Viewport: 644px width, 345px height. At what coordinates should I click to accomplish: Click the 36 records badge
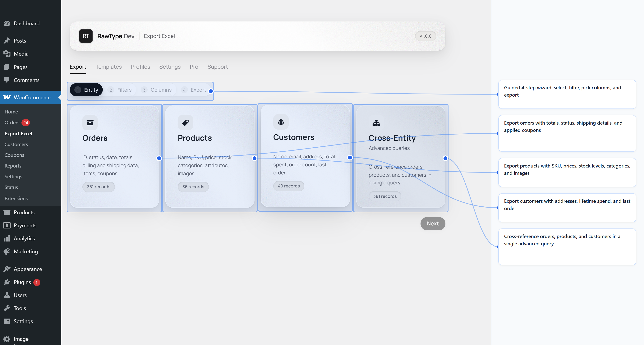click(x=193, y=187)
